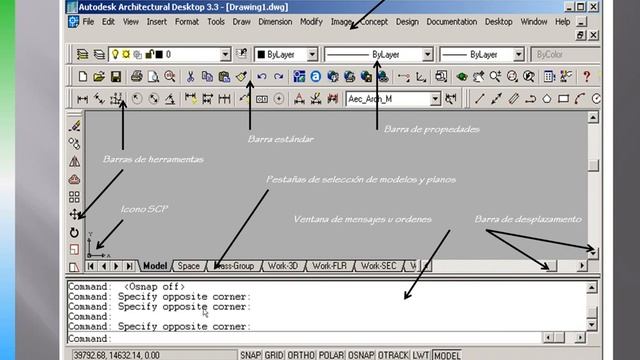Viewport: 640px width, 360px height.
Task: Open the lineweight ByLayer dropdown
Action: [518, 54]
